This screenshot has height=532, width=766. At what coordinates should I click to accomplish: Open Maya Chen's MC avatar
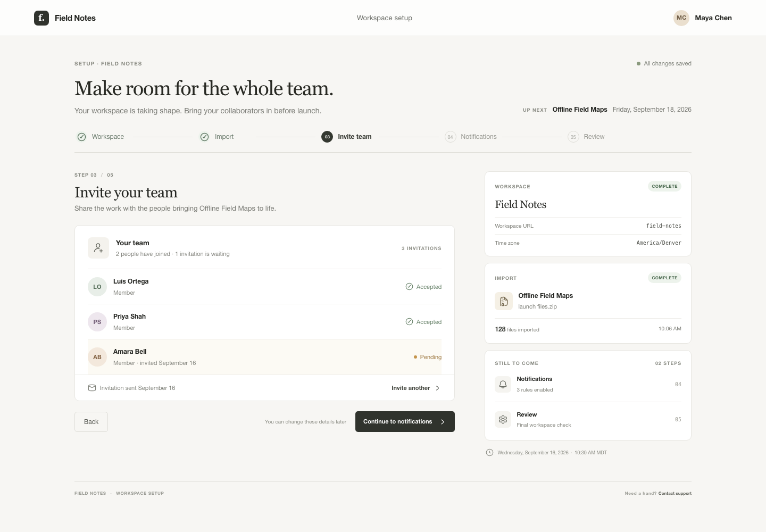click(x=681, y=18)
